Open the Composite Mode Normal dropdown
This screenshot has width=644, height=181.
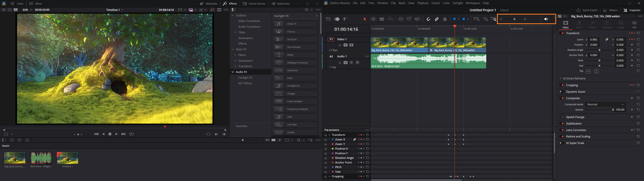click(606, 104)
